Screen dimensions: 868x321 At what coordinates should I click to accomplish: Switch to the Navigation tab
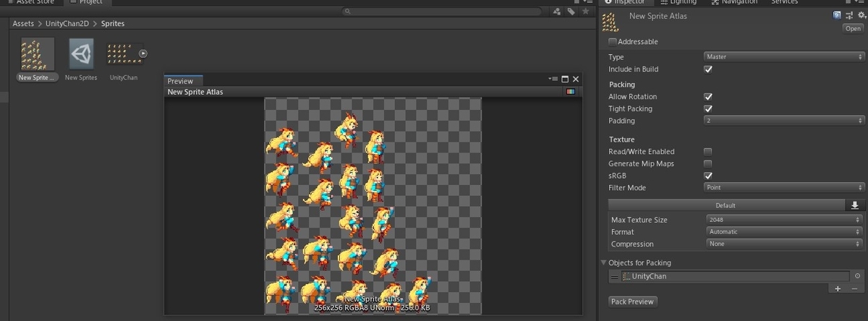click(734, 2)
